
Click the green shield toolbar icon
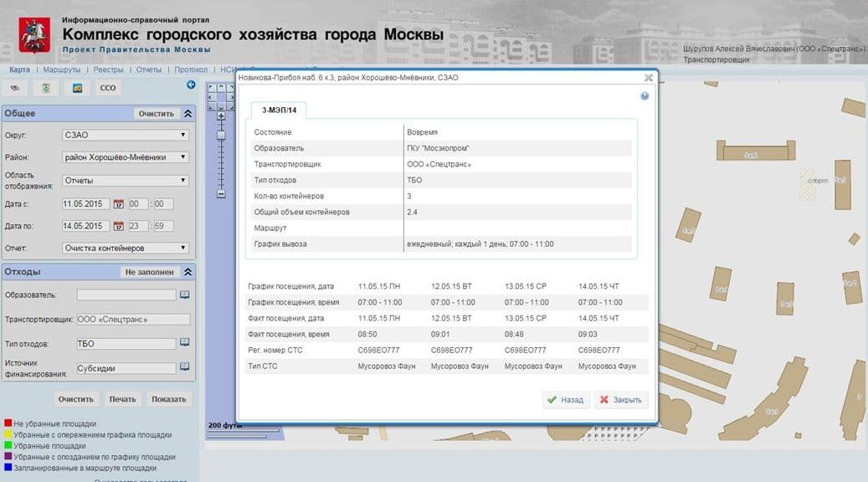pos(46,88)
